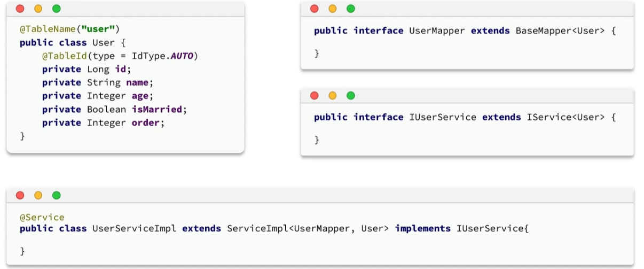Maximize the UserMapper interface window
Viewport: 644px width, 269px height.
pyautogui.click(x=351, y=9)
